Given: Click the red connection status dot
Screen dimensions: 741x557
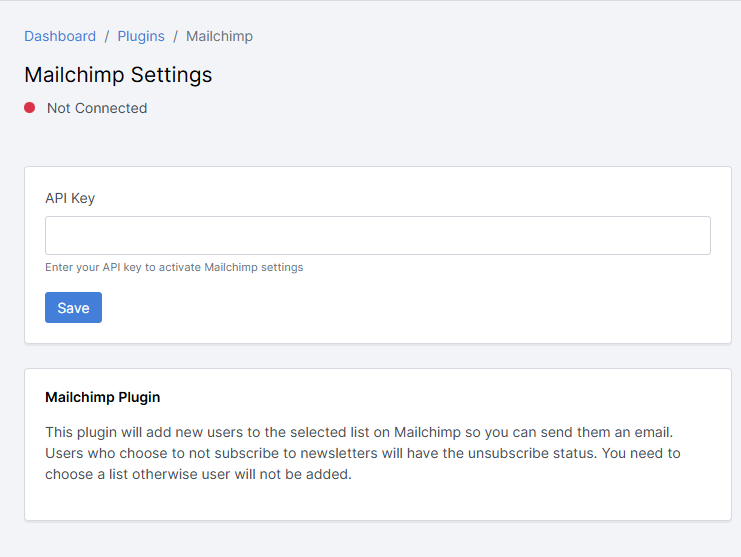Looking at the screenshot, I should [x=30, y=108].
